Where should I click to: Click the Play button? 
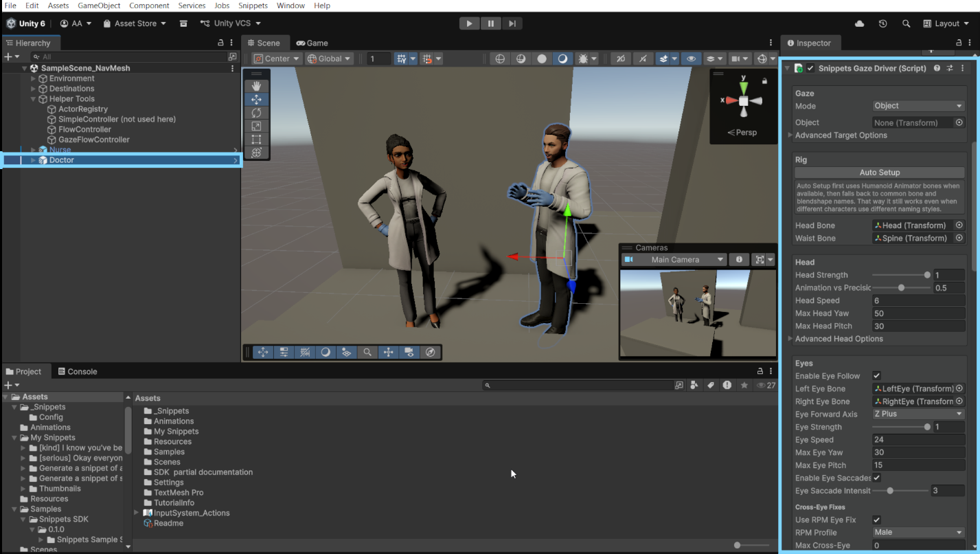[x=469, y=23]
